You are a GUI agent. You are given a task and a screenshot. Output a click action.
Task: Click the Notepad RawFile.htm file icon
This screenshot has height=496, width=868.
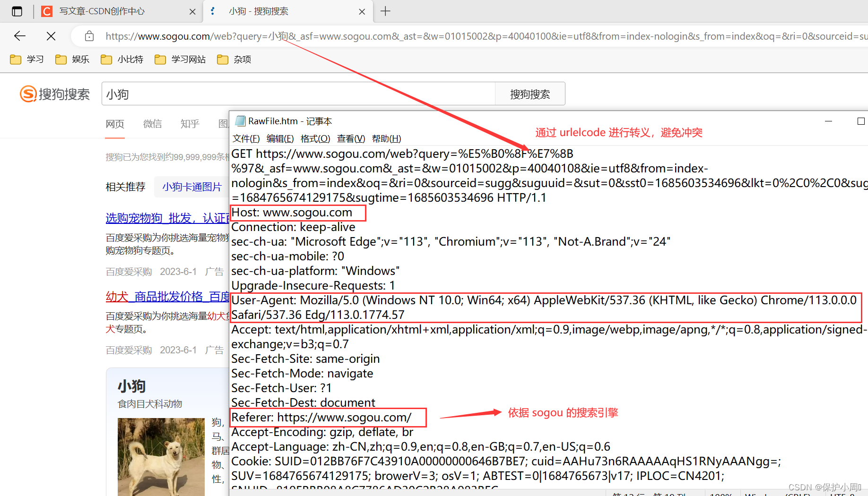240,121
